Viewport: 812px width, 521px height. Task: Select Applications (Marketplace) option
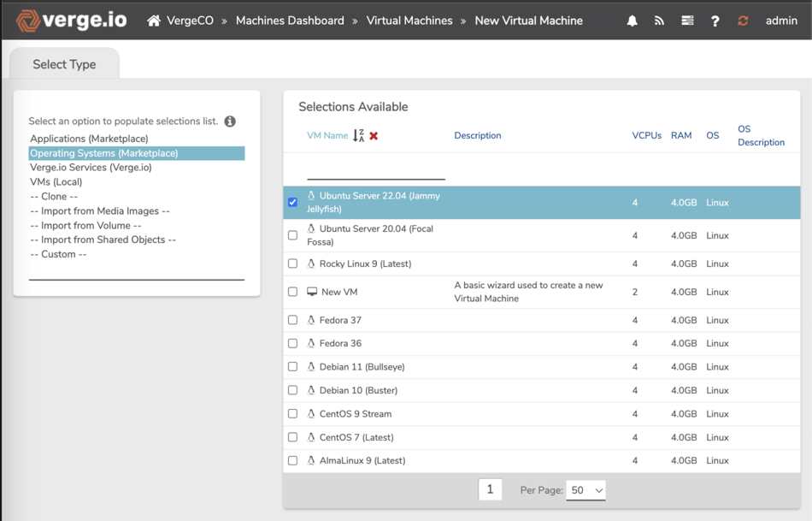(89, 139)
